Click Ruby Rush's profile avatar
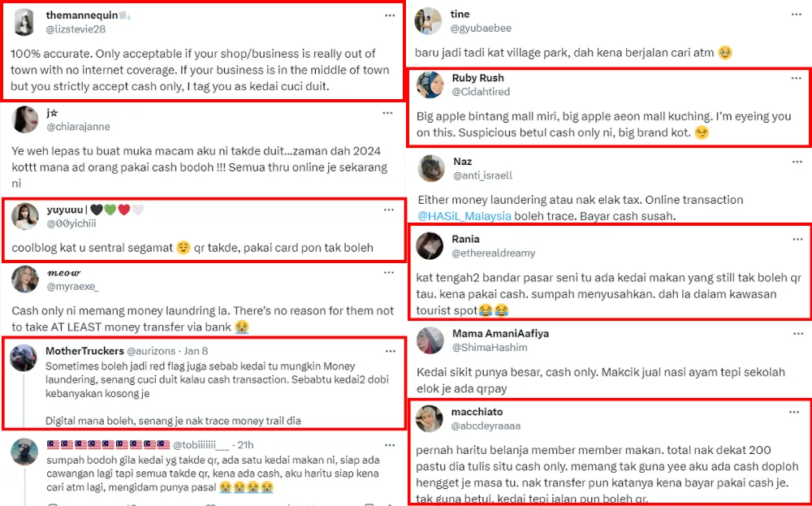 click(x=429, y=84)
